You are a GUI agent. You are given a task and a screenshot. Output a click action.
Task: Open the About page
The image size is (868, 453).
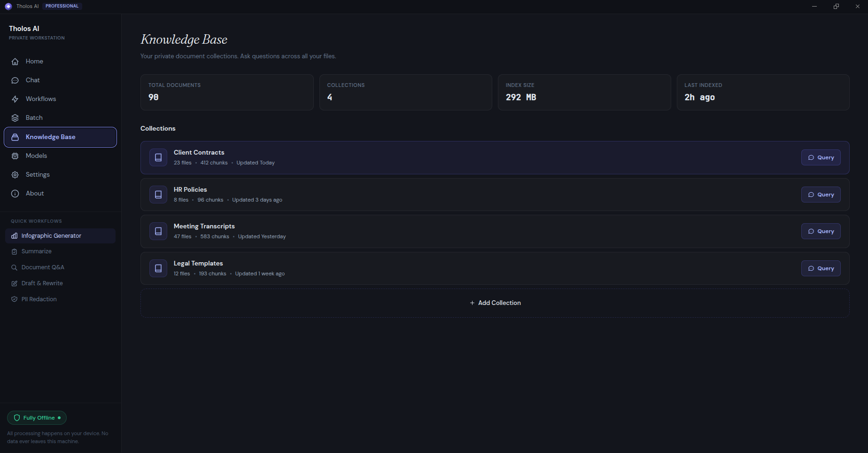point(60,194)
